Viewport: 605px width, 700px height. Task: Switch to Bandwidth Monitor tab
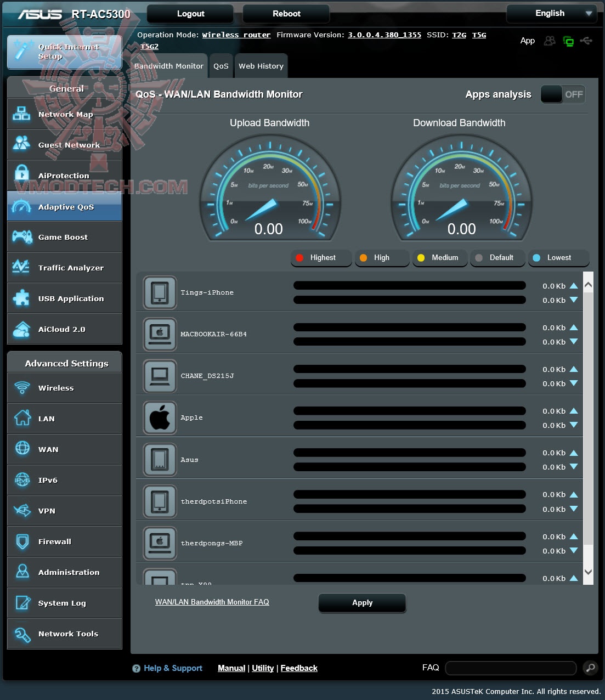coord(169,66)
